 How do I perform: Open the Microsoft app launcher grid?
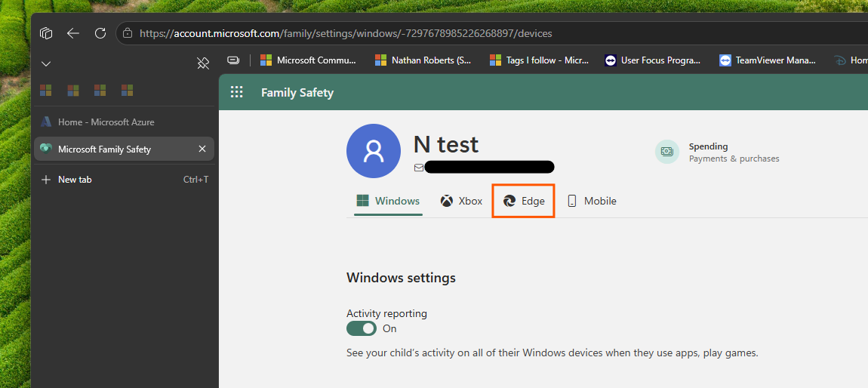[x=237, y=92]
